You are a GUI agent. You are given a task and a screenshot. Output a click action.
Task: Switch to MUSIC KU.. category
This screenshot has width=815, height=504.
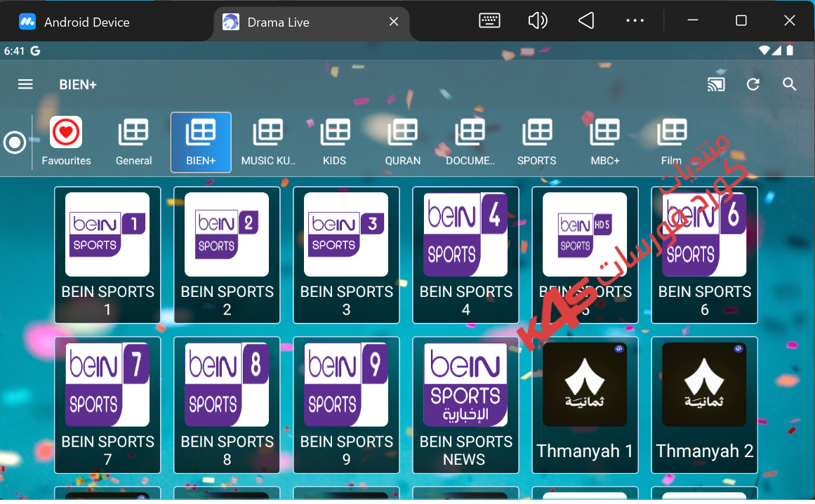pos(267,142)
